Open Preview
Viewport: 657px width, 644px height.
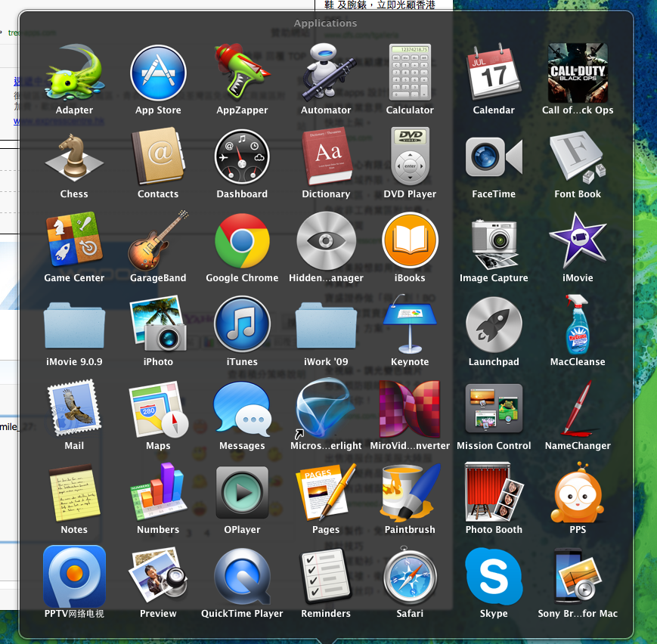(x=158, y=575)
